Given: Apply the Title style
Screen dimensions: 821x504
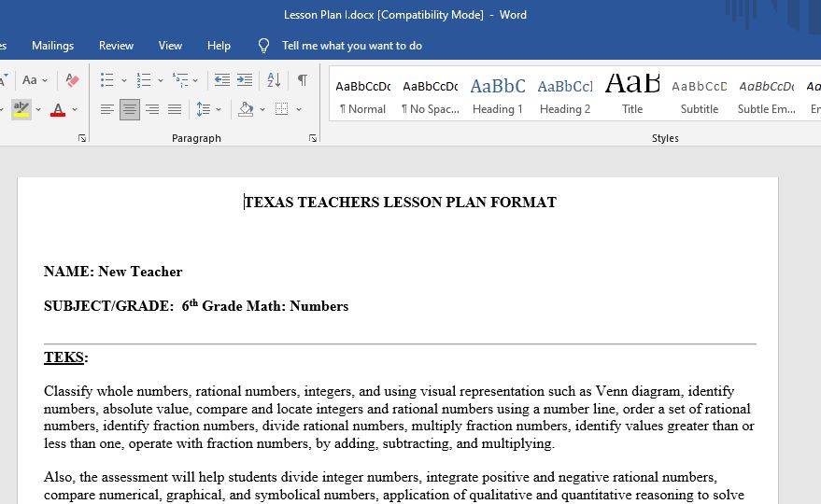Looking at the screenshot, I should 632,94.
